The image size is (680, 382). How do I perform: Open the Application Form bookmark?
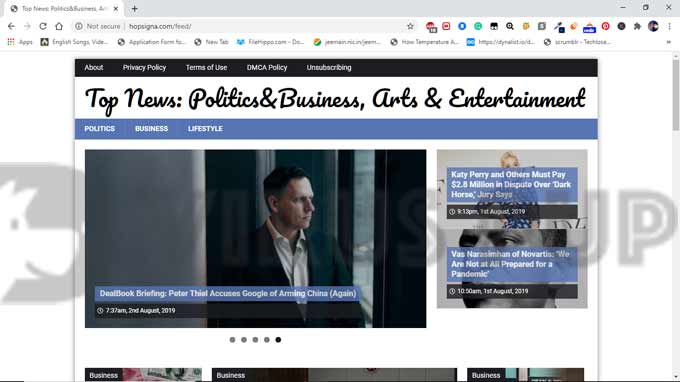(152, 42)
